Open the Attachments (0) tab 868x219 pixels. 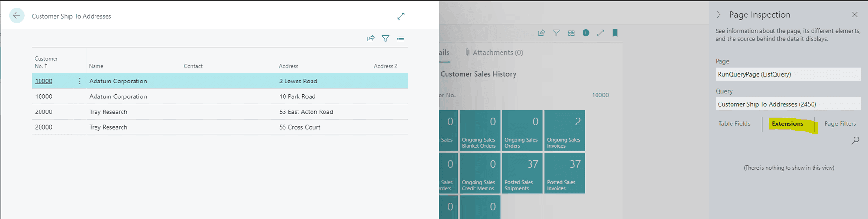(494, 52)
